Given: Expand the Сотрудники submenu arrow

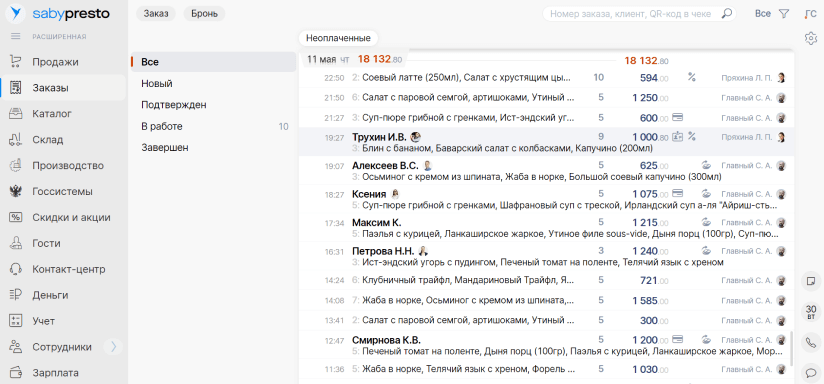Looking at the screenshot, I should [x=113, y=347].
